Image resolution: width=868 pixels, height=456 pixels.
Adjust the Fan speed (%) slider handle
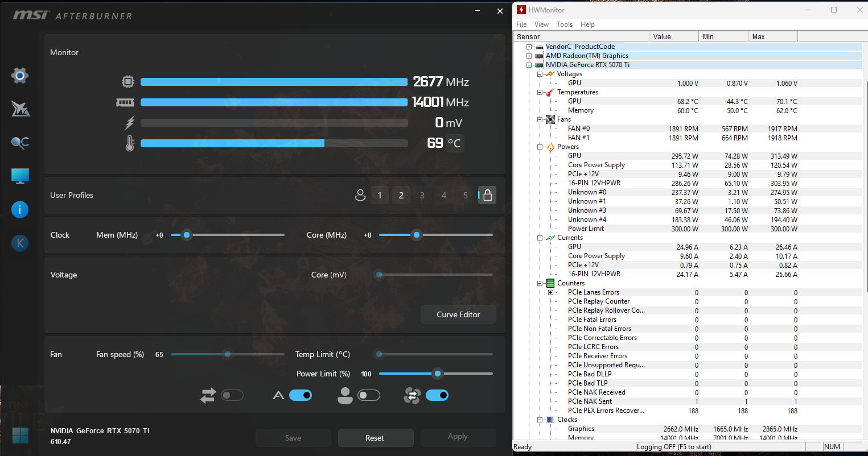(x=228, y=354)
